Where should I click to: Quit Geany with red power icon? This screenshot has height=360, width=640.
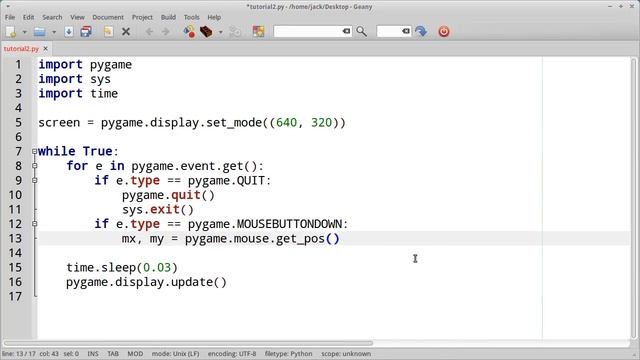click(x=444, y=31)
